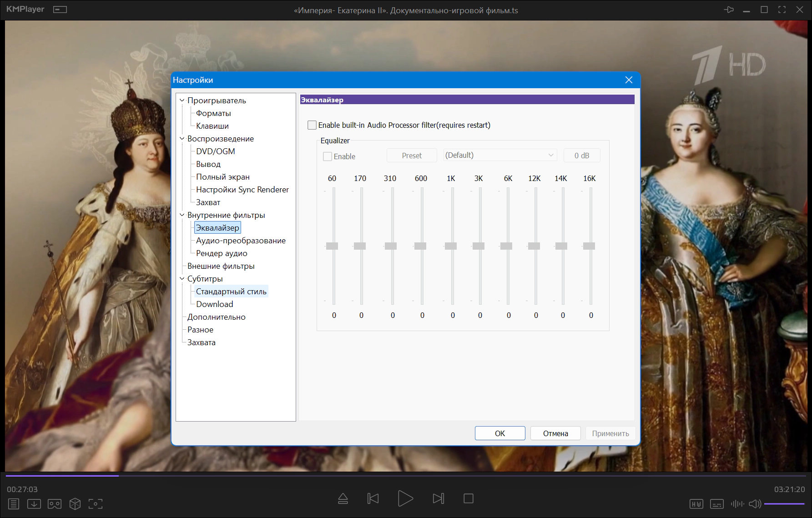The image size is (812, 518).
Task: Click the 170 Hz equalizer slider
Action: pos(360,246)
